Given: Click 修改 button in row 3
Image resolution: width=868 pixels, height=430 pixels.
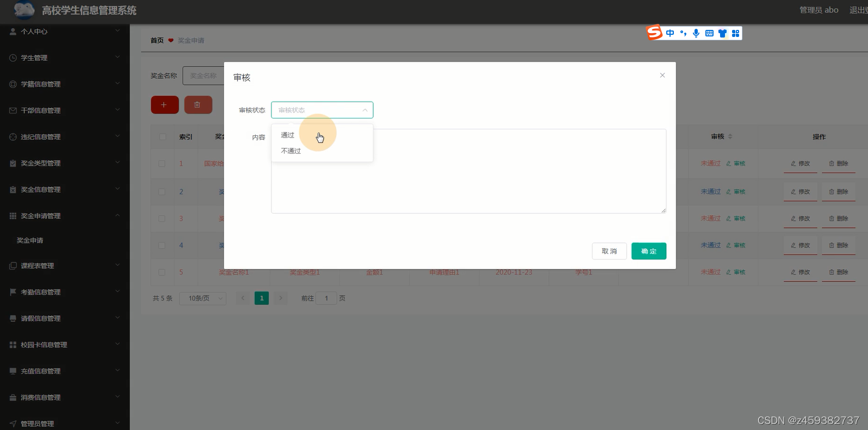Looking at the screenshot, I should 801,219.
